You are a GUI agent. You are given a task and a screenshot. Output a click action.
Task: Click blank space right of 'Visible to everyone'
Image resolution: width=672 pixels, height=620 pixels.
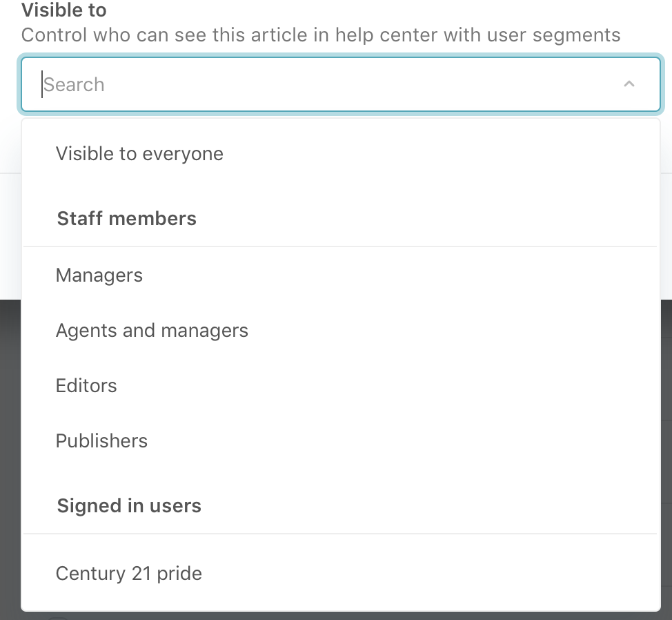(442, 153)
